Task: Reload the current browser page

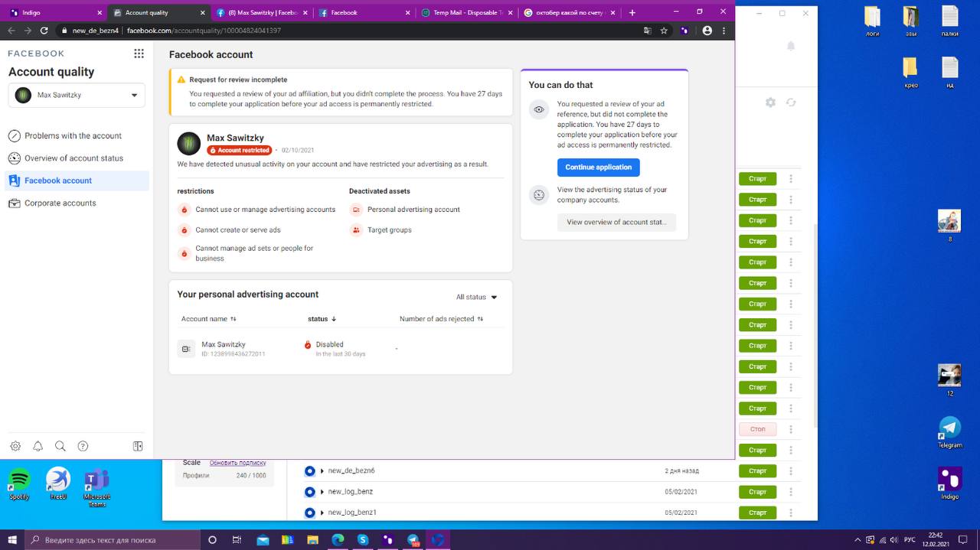Action: 44,31
